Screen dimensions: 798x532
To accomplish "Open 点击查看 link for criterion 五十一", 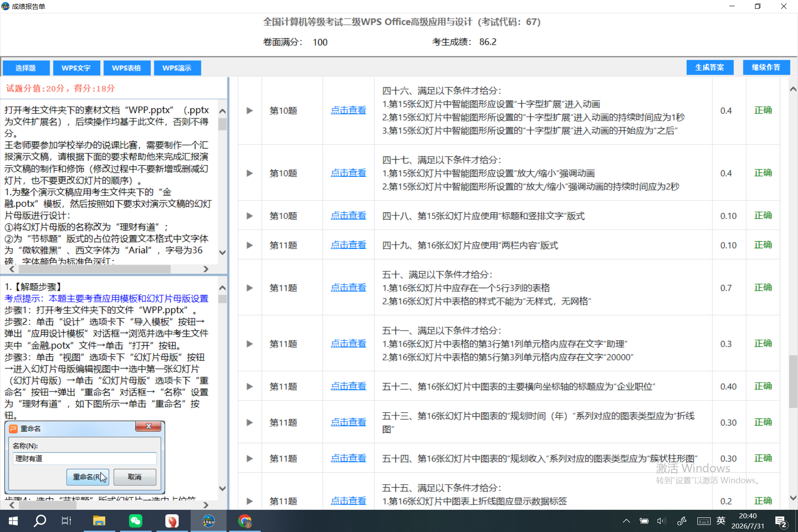I will pos(348,344).
